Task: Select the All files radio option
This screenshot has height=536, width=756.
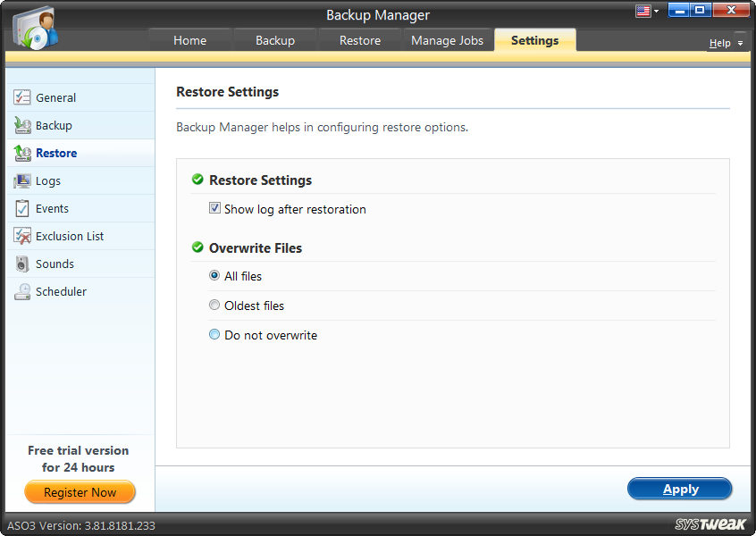Action: tap(214, 276)
